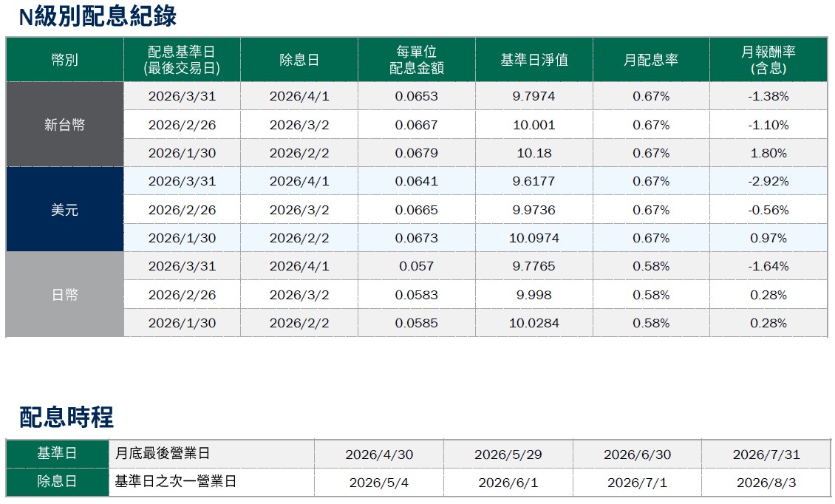Select the 基準日淨值 column header

tap(534, 60)
